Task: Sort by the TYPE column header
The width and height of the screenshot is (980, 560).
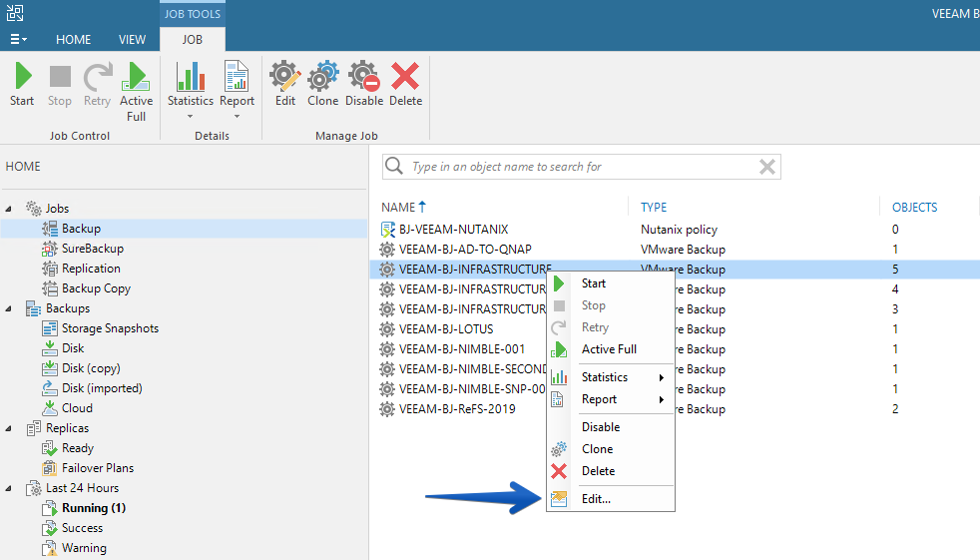Action: (x=654, y=208)
